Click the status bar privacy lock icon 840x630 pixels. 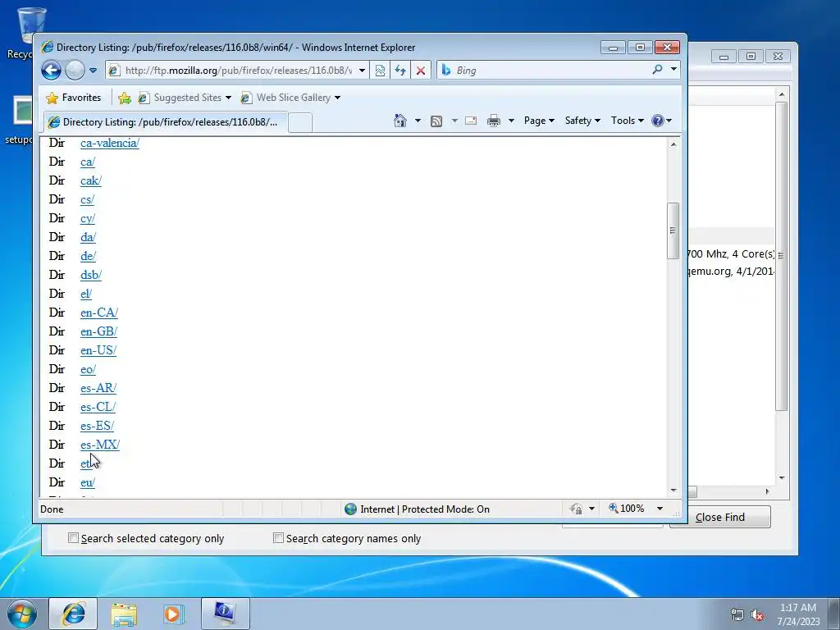[x=577, y=509]
